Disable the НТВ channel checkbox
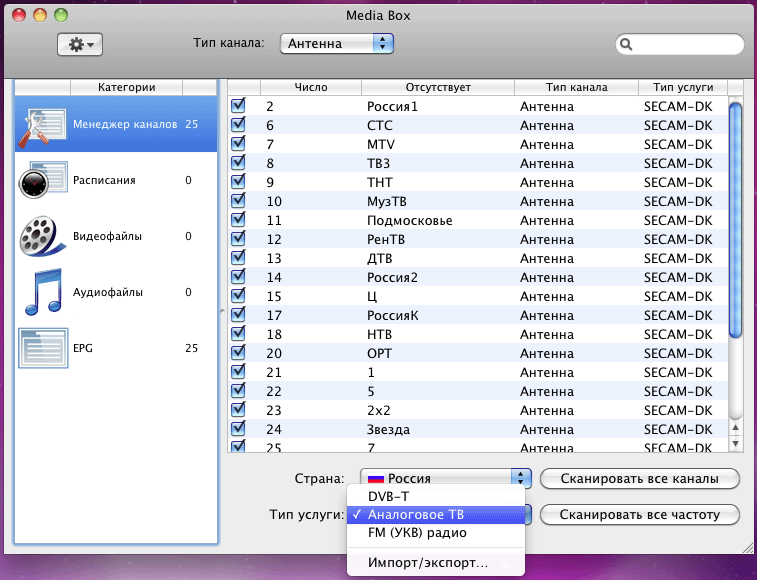Image resolution: width=757 pixels, height=580 pixels. [239, 334]
